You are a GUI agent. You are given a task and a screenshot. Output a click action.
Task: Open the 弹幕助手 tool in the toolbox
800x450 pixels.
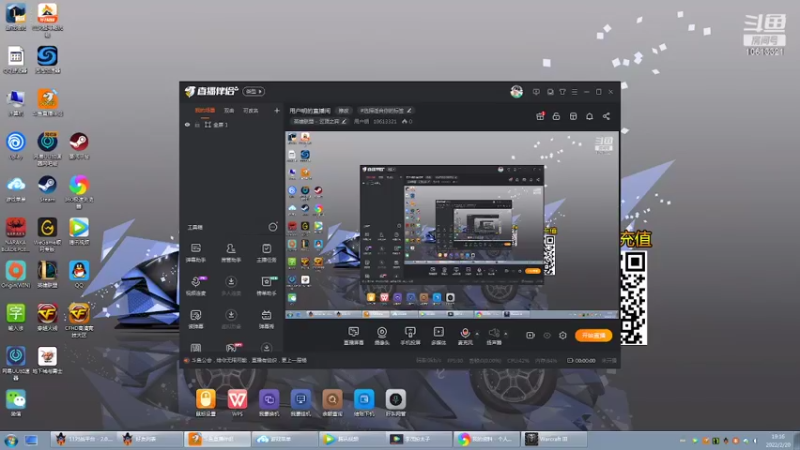(195, 252)
